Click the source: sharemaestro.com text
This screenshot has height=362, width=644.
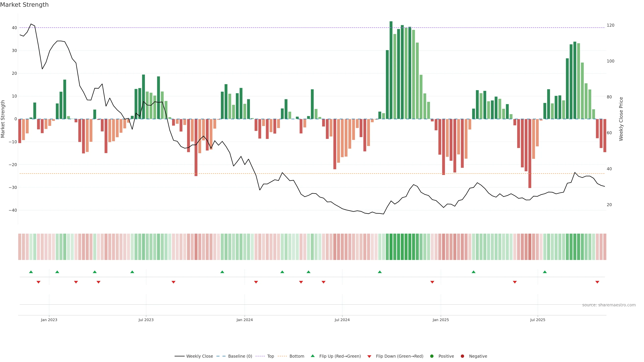click(x=609, y=305)
